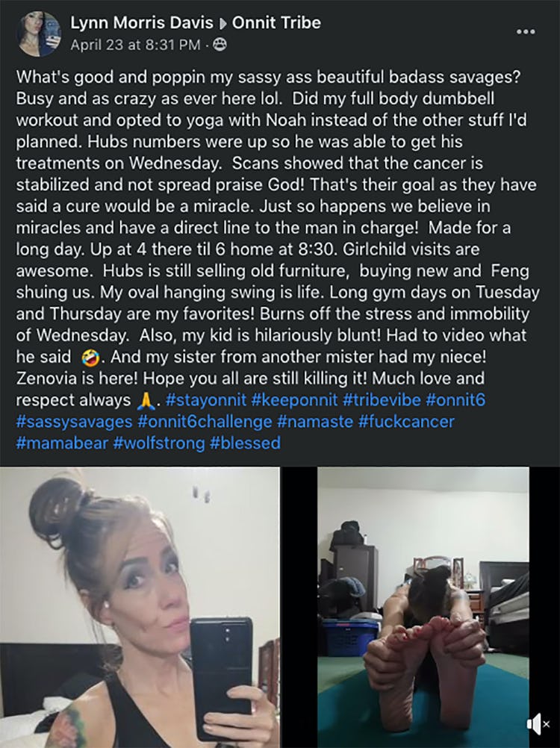Open the #blessed hashtag
560x748 pixels.
pos(245,443)
